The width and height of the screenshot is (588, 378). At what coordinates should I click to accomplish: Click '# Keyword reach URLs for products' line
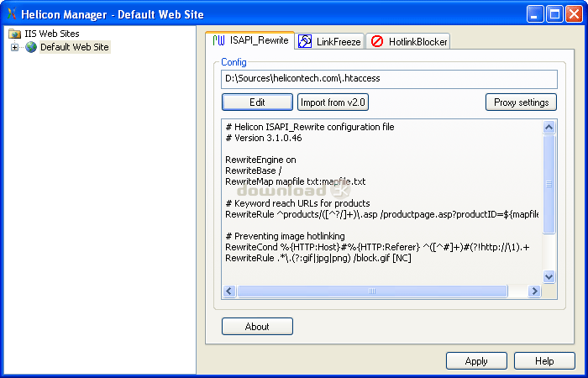point(297,203)
